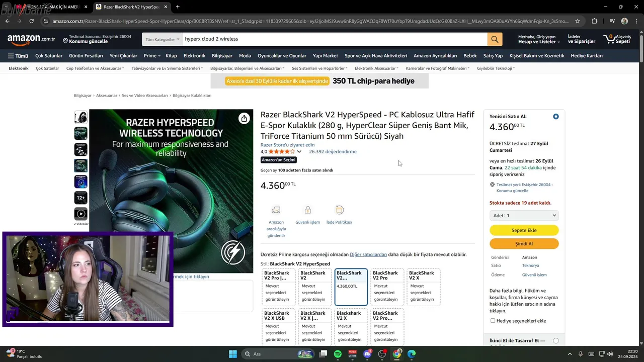Open the 12+ more images thumbnail
Screen dimensions: 644x362
80,198
